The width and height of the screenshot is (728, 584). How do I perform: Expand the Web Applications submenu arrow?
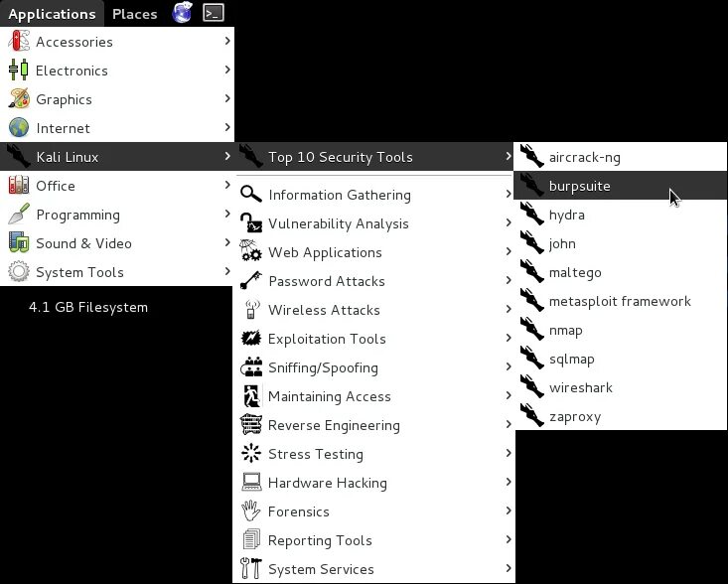[509, 251]
